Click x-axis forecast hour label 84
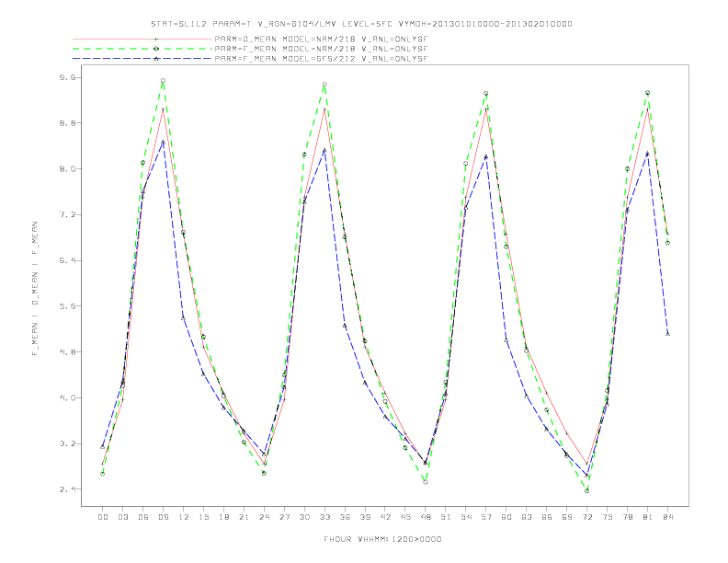The height and width of the screenshot is (563, 728). [x=667, y=517]
